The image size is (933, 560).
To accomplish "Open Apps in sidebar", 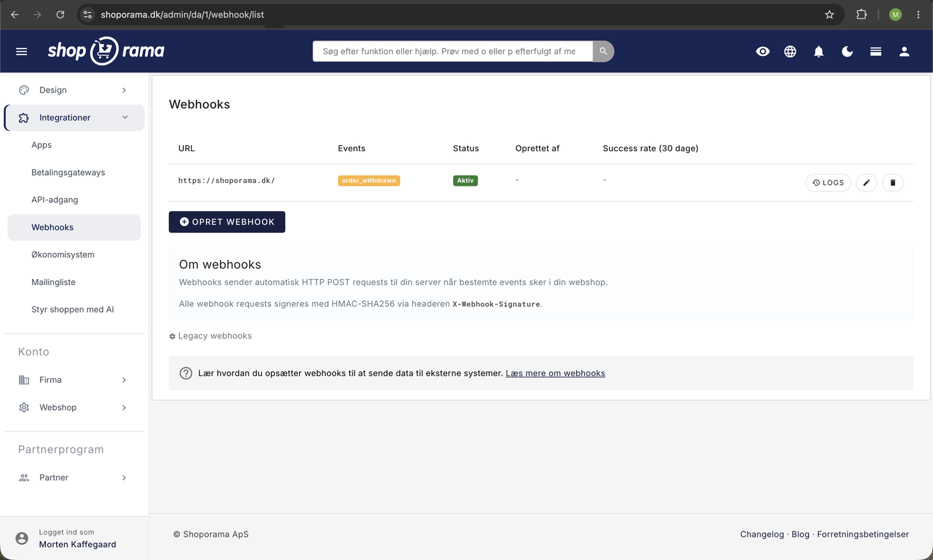I will point(41,144).
